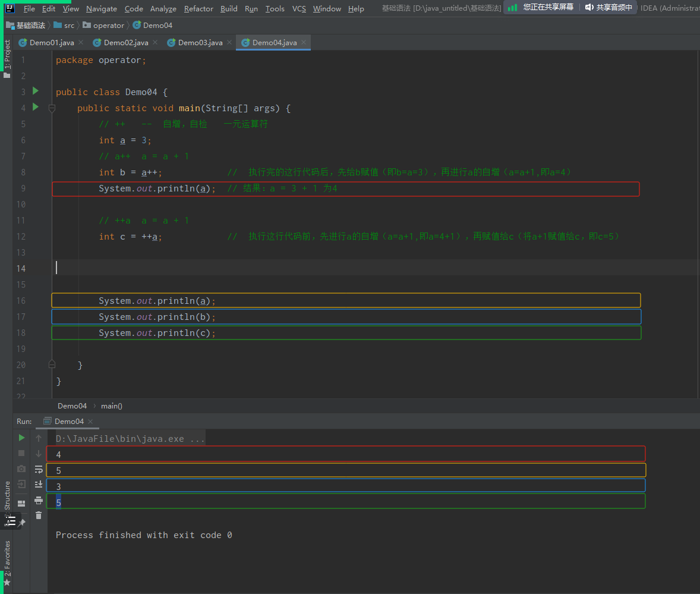Close the Demo03.java tab
The width and height of the screenshot is (700, 594).
(229, 42)
